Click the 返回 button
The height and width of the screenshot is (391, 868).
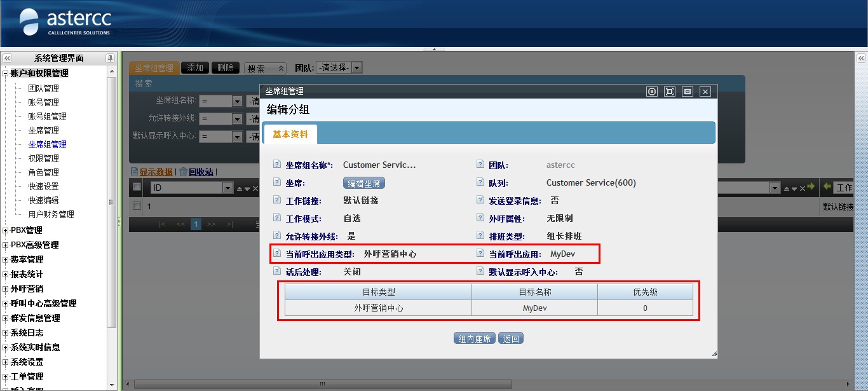(x=511, y=338)
